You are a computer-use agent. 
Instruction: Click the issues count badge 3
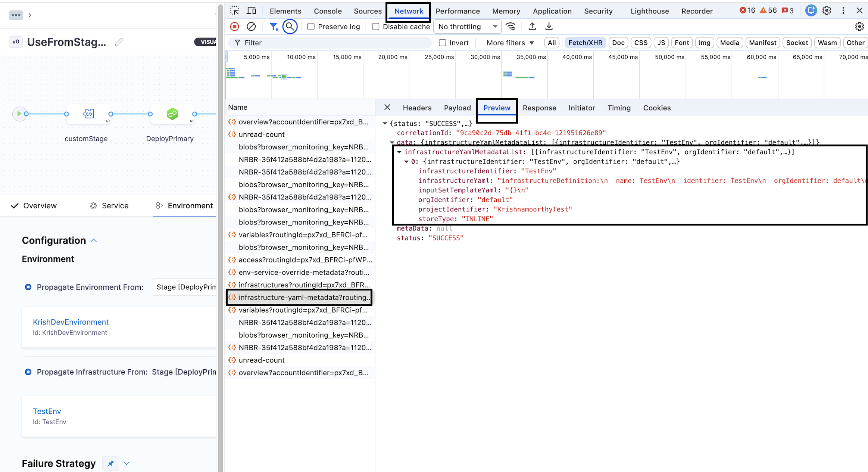pos(788,10)
